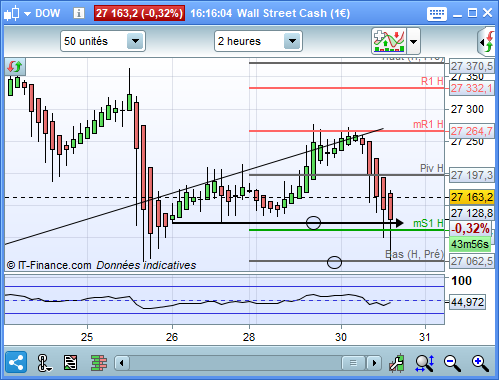This screenshot has width=499, height=380.
Task: Click the Wall Street Cash (1€) title
Action: 294,13
